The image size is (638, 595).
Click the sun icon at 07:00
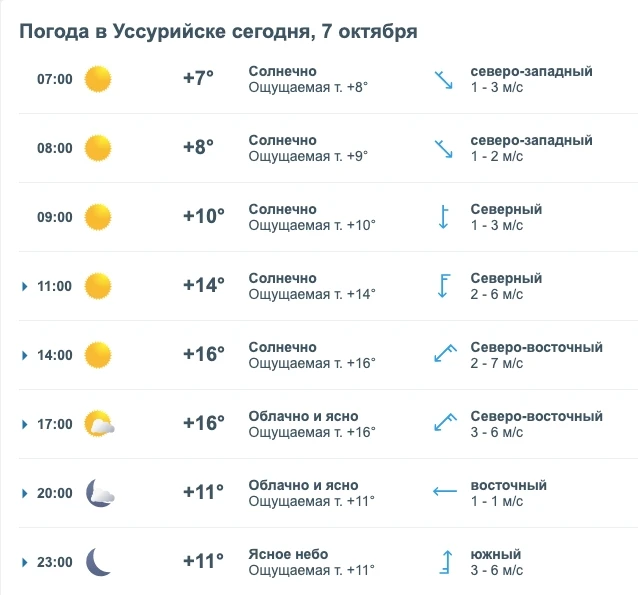98,79
